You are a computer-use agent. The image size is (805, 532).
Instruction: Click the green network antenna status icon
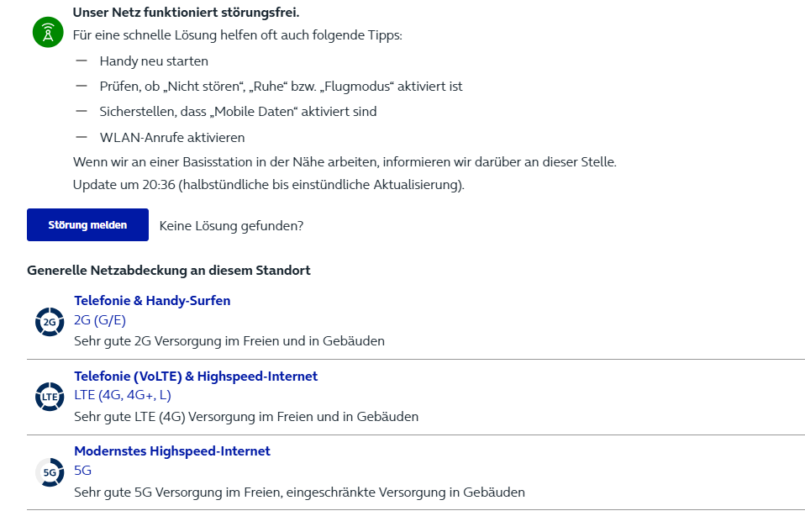tap(48, 32)
